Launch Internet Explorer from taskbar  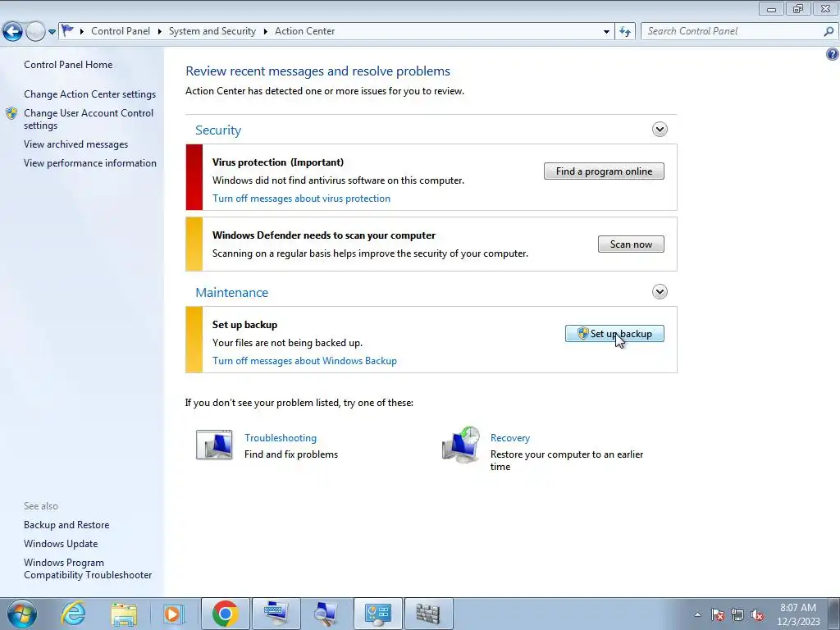coord(73,614)
